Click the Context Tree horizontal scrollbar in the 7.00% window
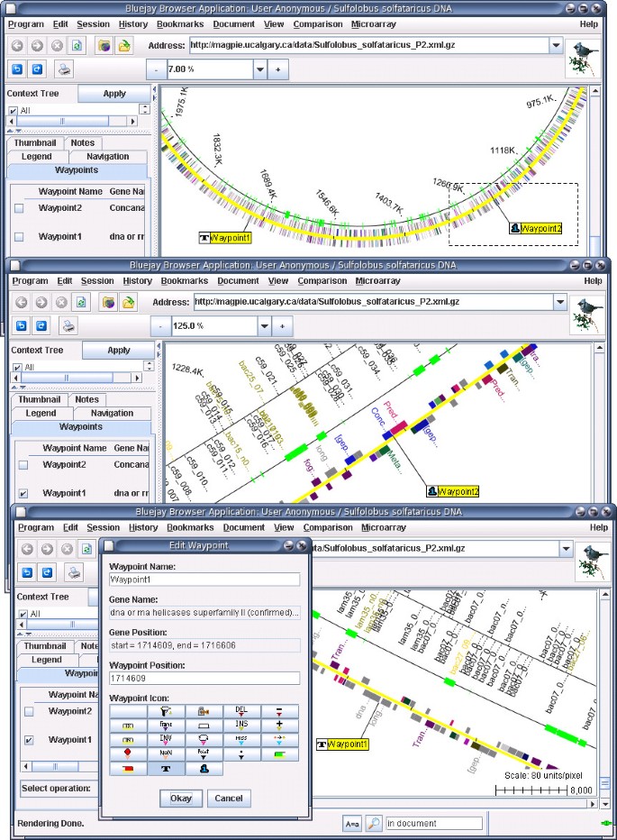Screen dimensions: 617x840 coord(73,122)
